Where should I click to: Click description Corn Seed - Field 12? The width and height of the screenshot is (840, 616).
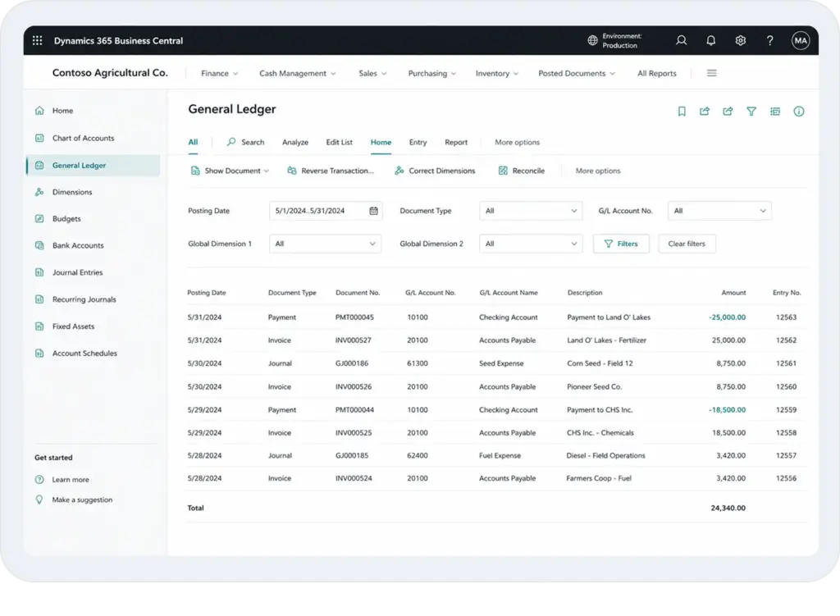(x=600, y=363)
